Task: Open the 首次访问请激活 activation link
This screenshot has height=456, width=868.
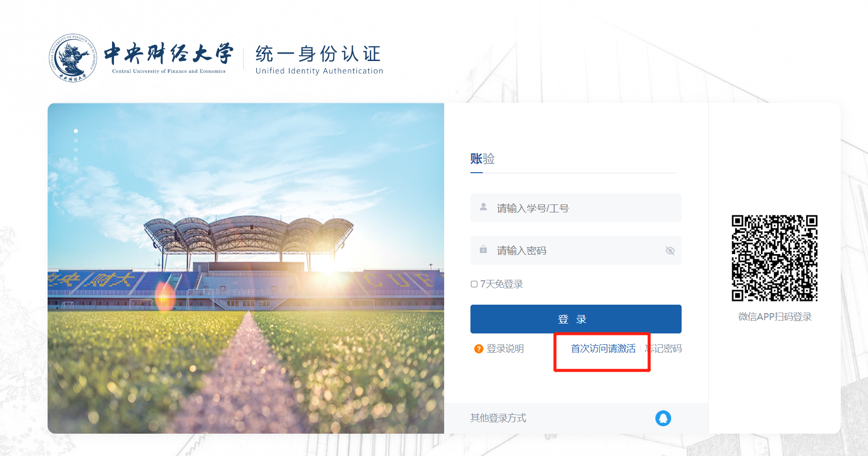Action: pos(603,349)
